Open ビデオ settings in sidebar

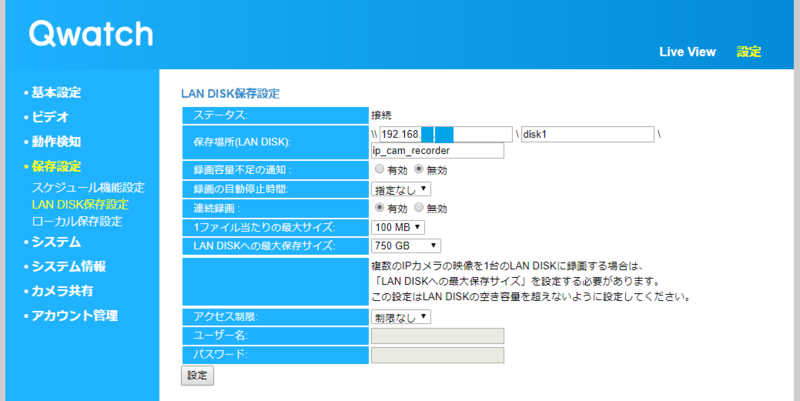coord(50,117)
